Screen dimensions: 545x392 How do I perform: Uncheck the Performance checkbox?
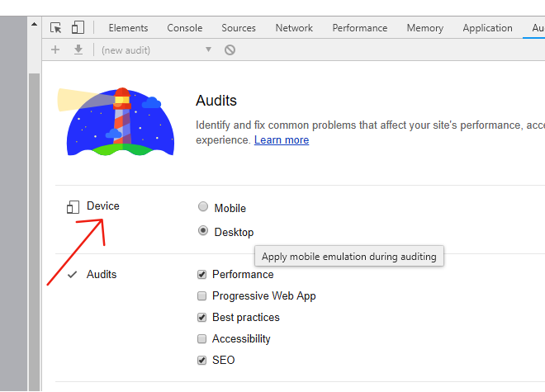(202, 275)
